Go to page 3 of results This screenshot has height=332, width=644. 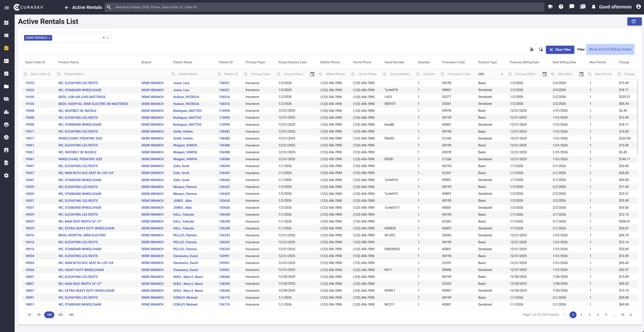coord(589,315)
